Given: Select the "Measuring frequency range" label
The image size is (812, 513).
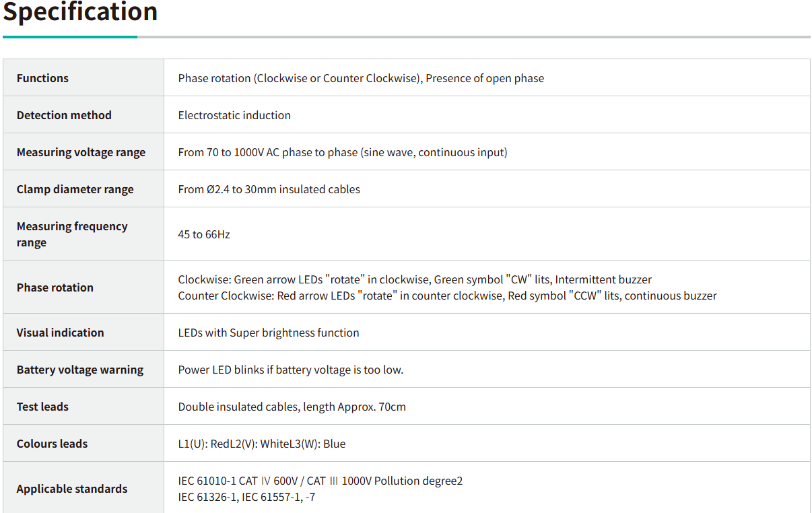Looking at the screenshot, I should click(x=71, y=234).
